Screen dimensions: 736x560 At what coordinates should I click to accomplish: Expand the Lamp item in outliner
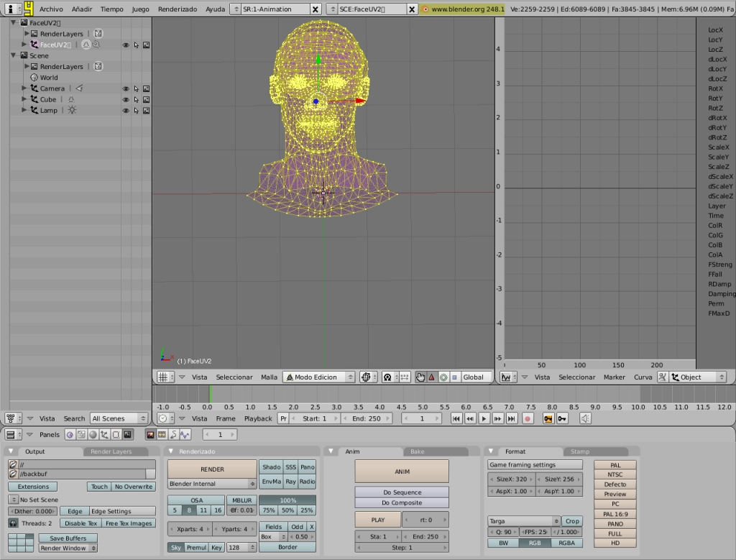click(x=24, y=110)
